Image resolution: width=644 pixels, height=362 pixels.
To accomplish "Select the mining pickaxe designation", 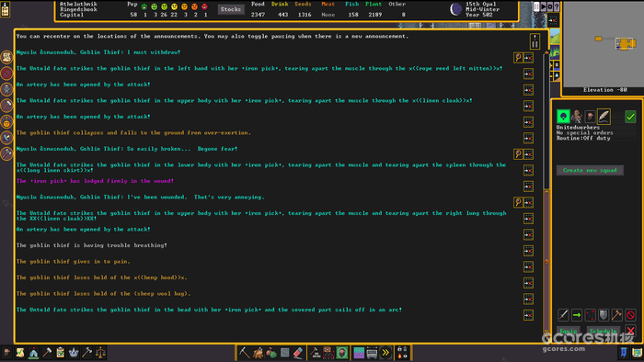I will 245,353.
